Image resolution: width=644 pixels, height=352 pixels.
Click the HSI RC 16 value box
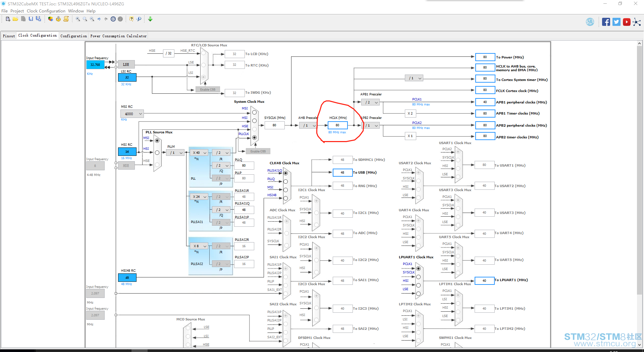tap(127, 152)
